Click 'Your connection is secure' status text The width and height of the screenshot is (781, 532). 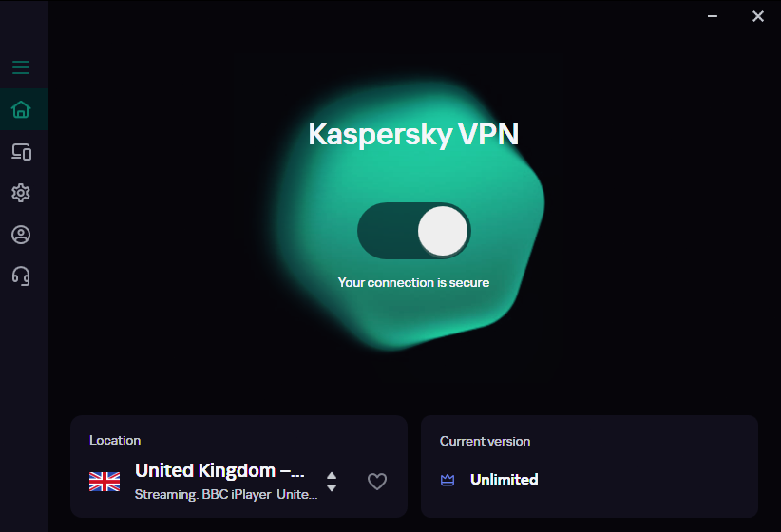[413, 282]
